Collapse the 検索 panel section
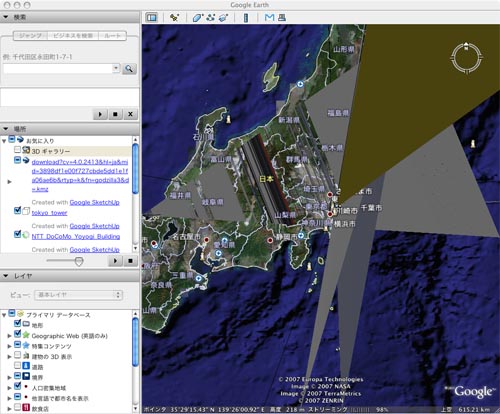This screenshot has height=414, width=500. (6, 17)
